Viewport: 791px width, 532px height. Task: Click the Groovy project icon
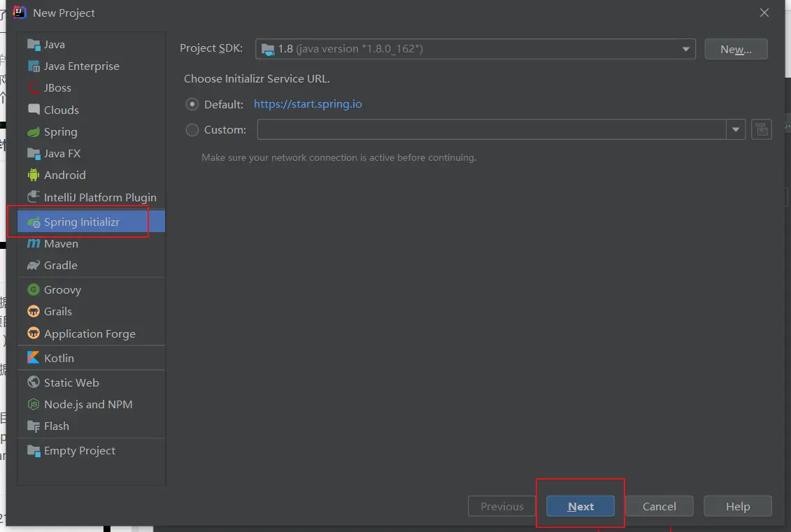34,289
